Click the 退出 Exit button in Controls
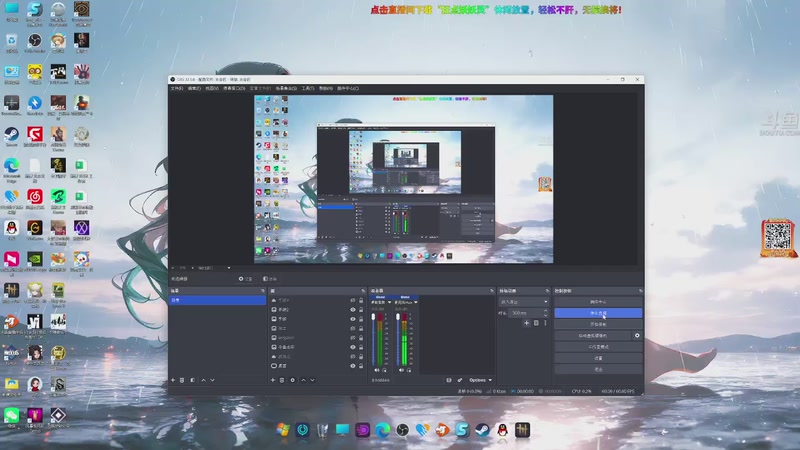This screenshot has height=450, width=800. (598, 369)
